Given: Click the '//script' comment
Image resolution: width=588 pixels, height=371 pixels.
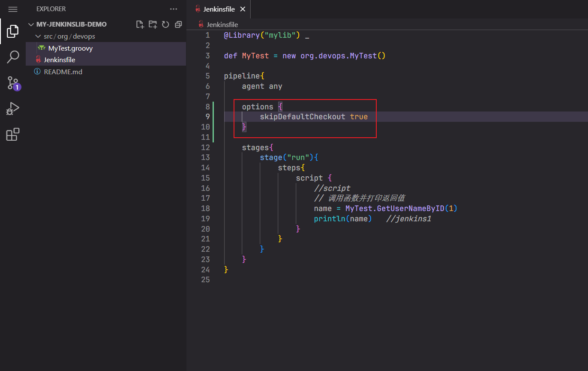Looking at the screenshot, I should point(332,188).
